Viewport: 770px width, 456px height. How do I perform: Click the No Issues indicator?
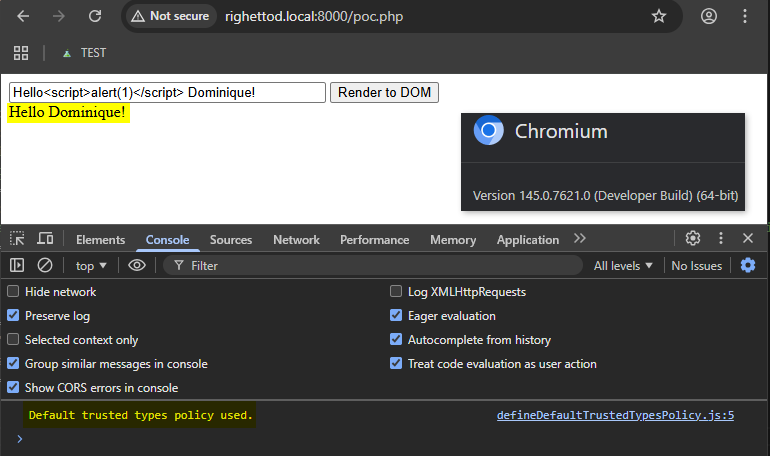click(696, 266)
